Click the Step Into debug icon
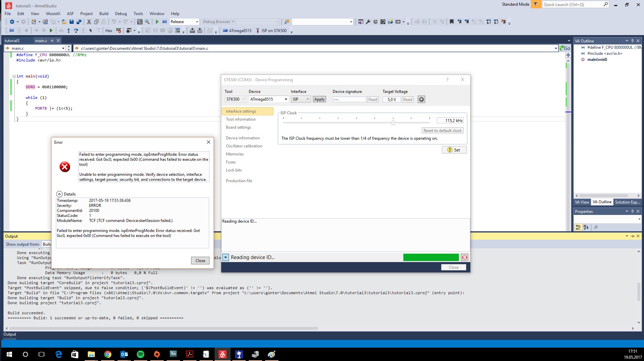This screenshot has width=644, height=361. tap(69, 30)
